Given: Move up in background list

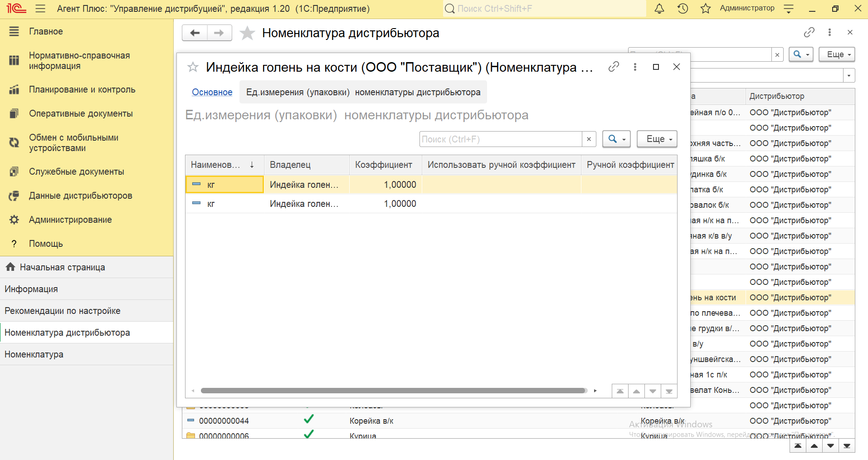Looking at the screenshot, I should (814, 446).
